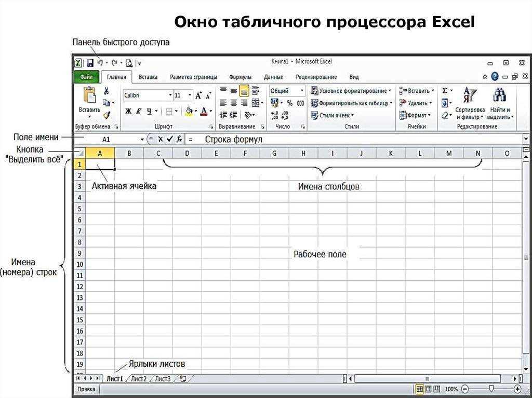This screenshot has height=398, width=532.
Task: Switch to the Формулы tab
Action: 240,77
